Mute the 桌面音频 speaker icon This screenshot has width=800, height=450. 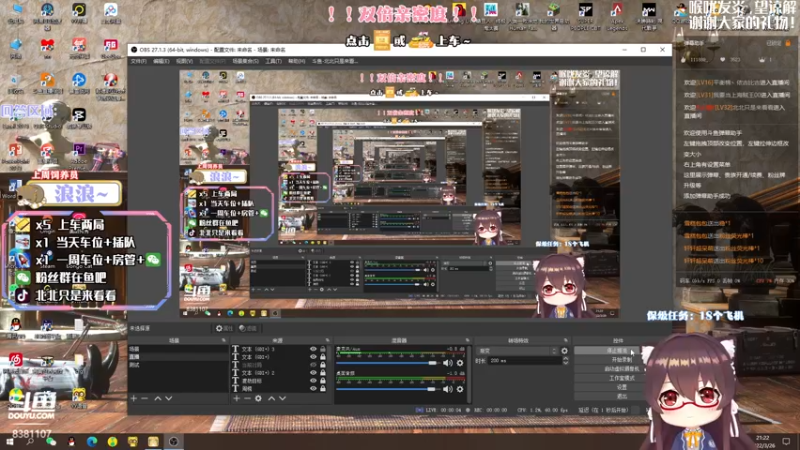point(447,389)
